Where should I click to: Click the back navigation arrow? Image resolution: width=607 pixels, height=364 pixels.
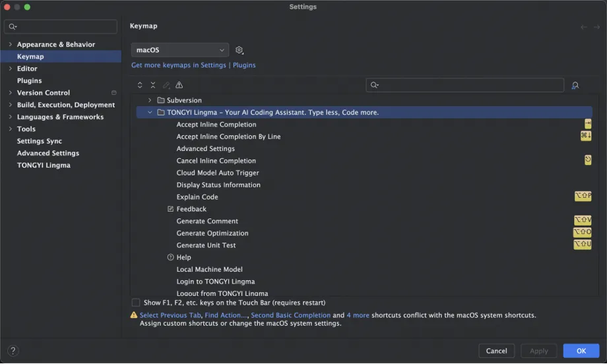[583, 27]
